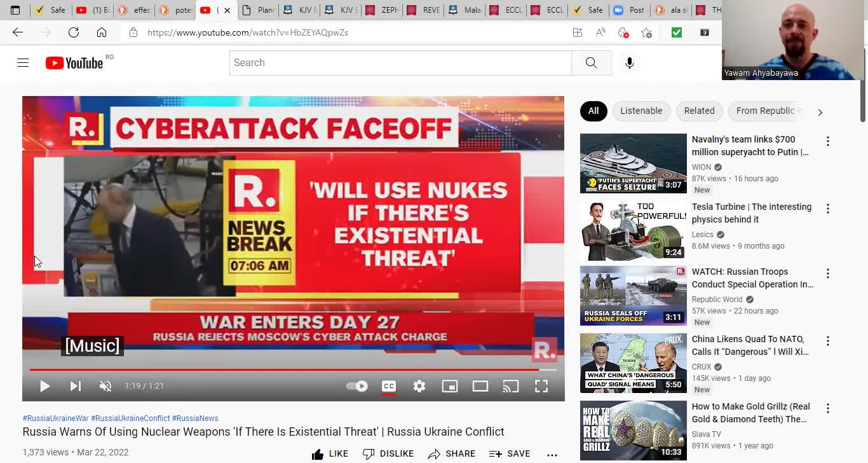The image size is (868, 463).
Task: Open Russian Troops Special Operation thumbnail
Action: click(x=633, y=296)
